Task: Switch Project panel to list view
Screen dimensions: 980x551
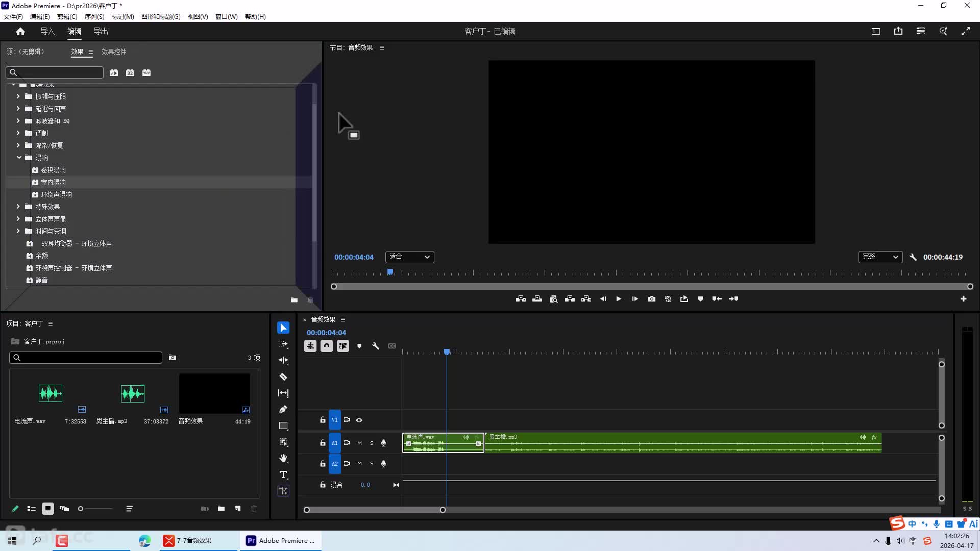Action: tap(31, 509)
